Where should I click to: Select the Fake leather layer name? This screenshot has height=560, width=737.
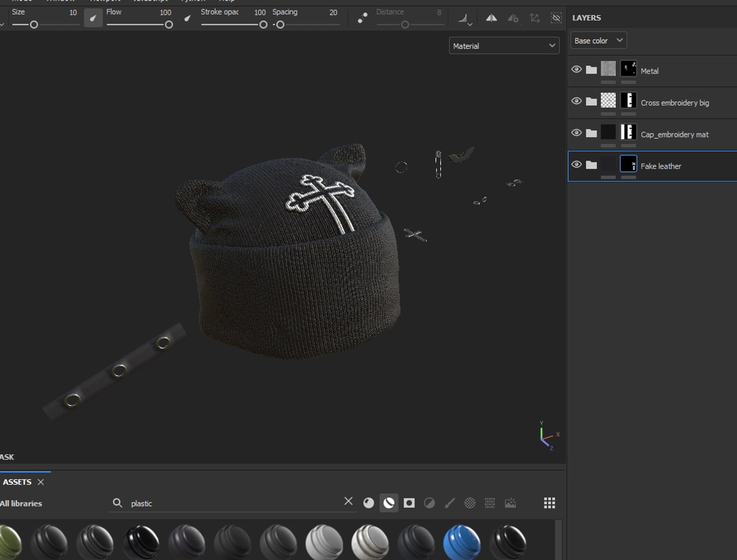coord(661,166)
